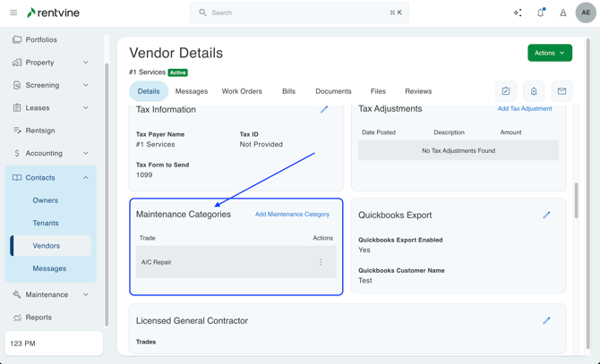Switch to the Bills tab
Screen dimensions: 600x364
(x=288, y=91)
